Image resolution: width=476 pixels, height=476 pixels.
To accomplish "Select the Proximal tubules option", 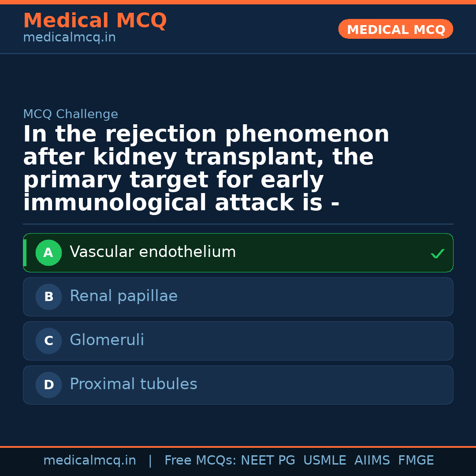I will click(x=134, y=385).
